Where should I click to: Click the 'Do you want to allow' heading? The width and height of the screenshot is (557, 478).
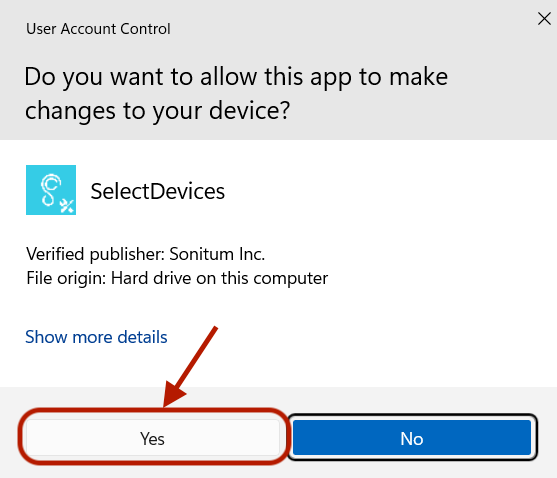pyautogui.click(x=236, y=77)
